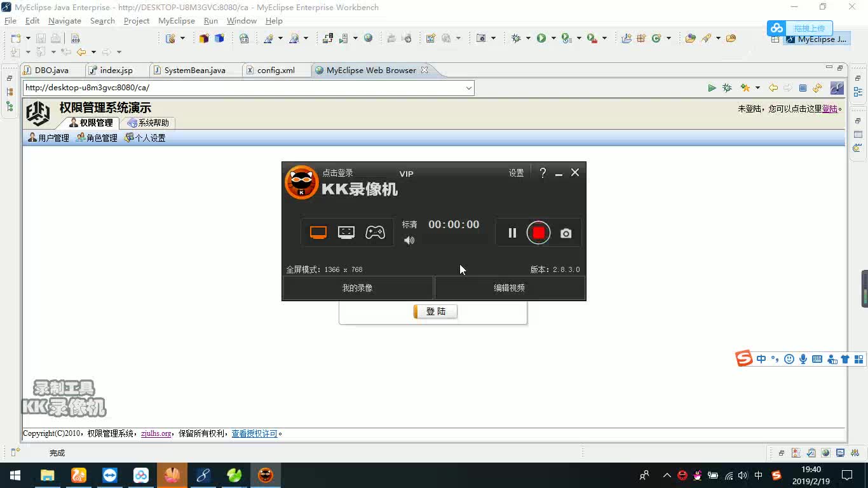Click the browser URL address field

coord(244,88)
